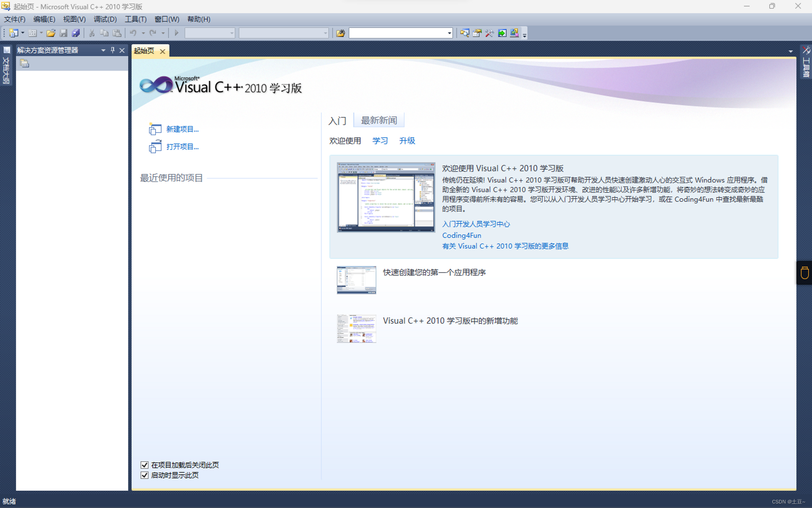Viewport: 812px width, 508px height.
Task: Click the Save All icon
Action: pos(76,33)
